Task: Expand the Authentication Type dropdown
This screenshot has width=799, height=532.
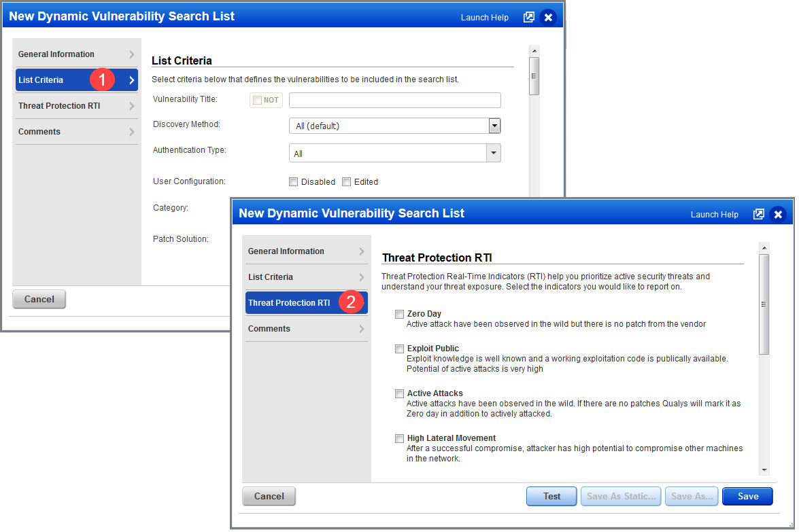Action: pyautogui.click(x=494, y=153)
